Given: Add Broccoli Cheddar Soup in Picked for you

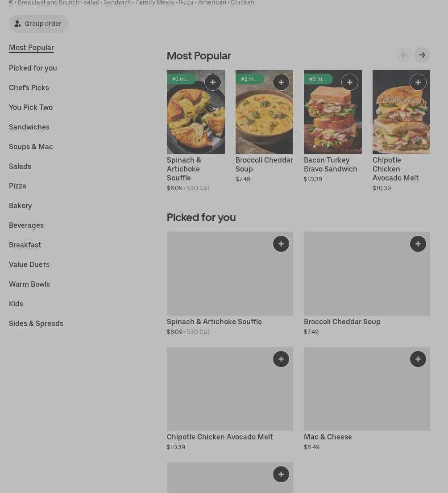Looking at the screenshot, I should pyautogui.click(x=418, y=244).
